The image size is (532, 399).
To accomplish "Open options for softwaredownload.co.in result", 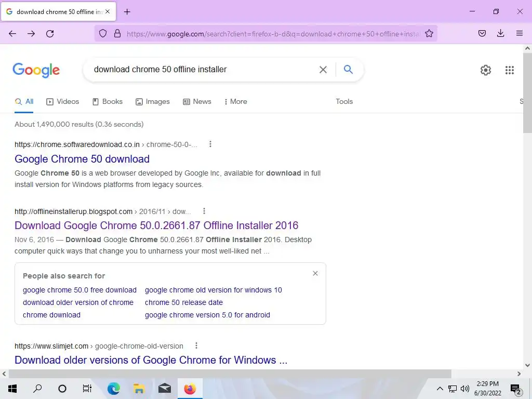I will [x=210, y=144].
